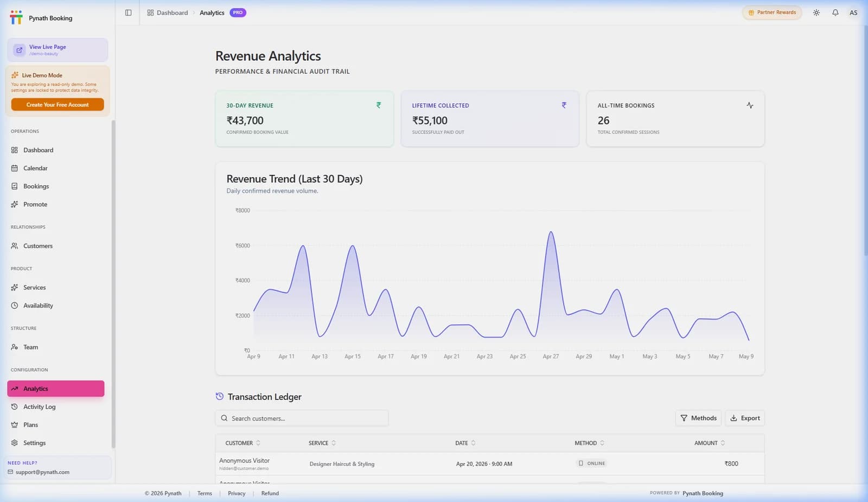Click the Export button
This screenshot has height=502, width=868.
tap(745, 418)
